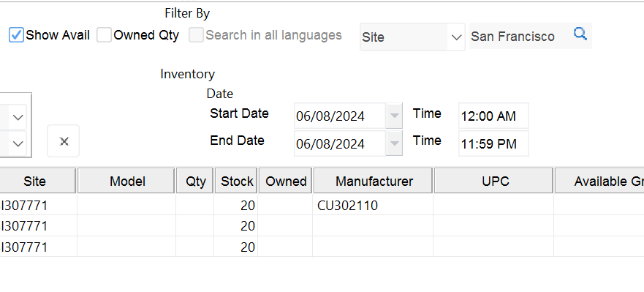Sort by the Model column header
644x292 pixels.
pyautogui.click(x=127, y=181)
